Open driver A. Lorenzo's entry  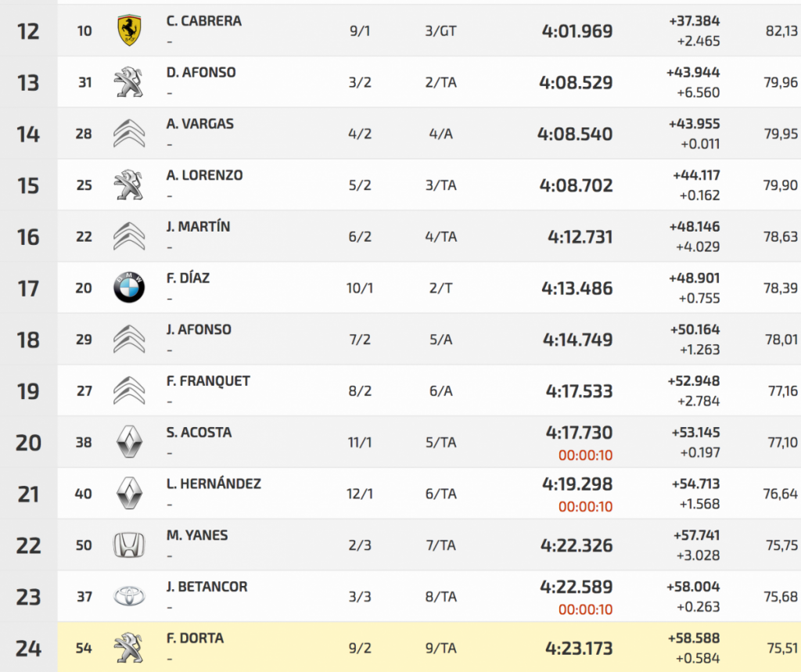tap(204, 175)
